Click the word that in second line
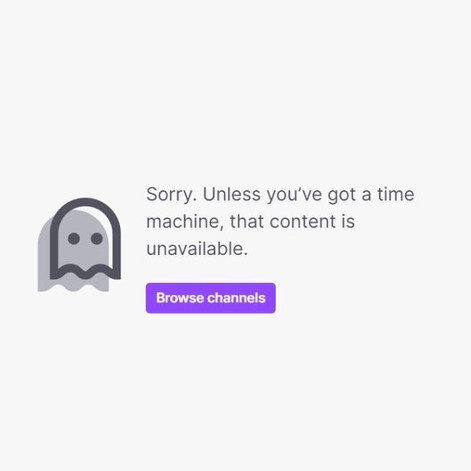The height and width of the screenshot is (471, 471). tap(247, 222)
